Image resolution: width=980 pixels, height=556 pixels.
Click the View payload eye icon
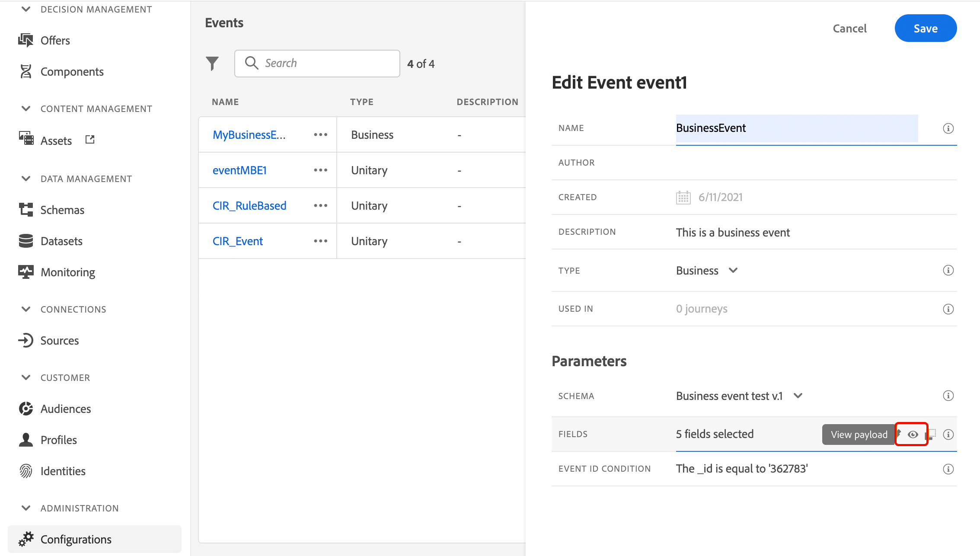(913, 435)
